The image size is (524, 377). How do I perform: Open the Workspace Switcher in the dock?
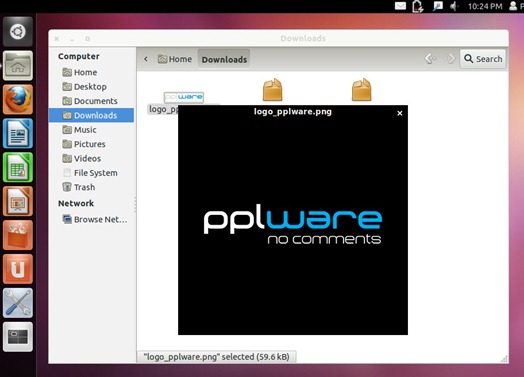coord(18,337)
